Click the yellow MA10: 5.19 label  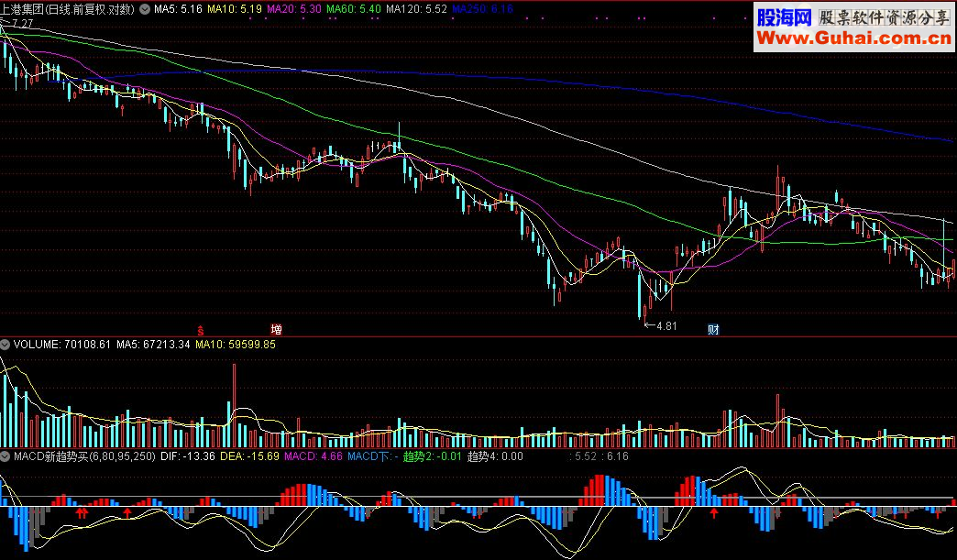tap(235, 9)
